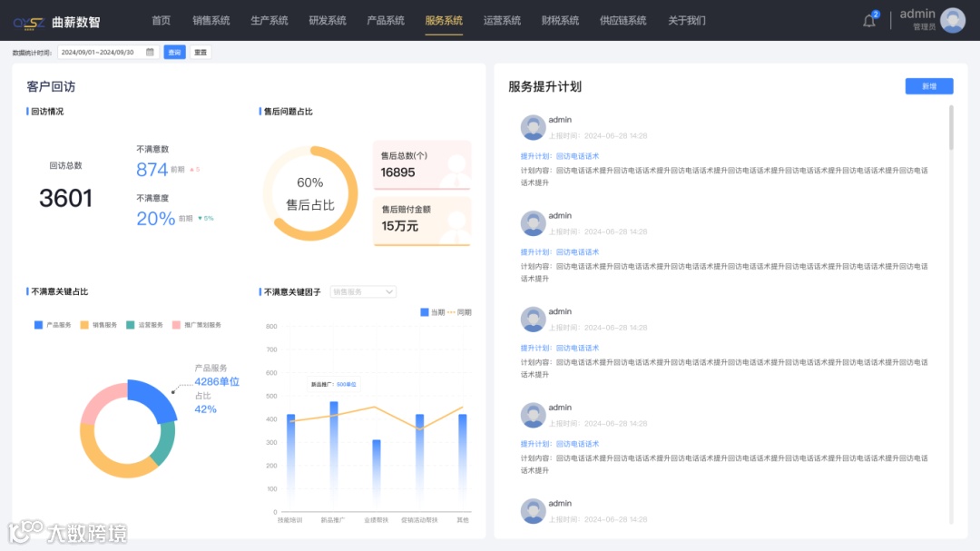Open the 供应链系统 menu item

(x=623, y=21)
